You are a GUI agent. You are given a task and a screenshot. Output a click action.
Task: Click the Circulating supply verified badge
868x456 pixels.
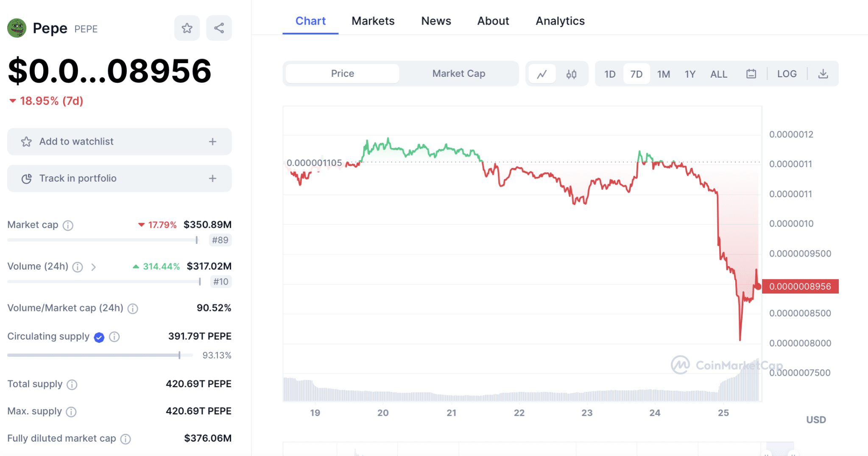coord(99,337)
